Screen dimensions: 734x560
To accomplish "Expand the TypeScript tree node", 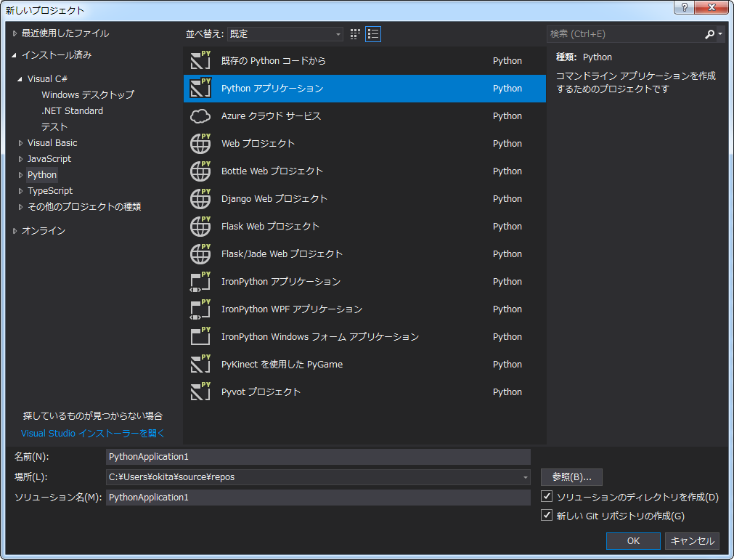I will pyautogui.click(x=20, y=191).
